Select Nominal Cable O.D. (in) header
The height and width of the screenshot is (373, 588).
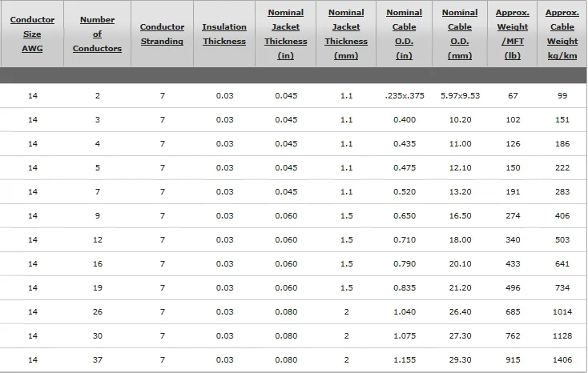pos(405,34)
